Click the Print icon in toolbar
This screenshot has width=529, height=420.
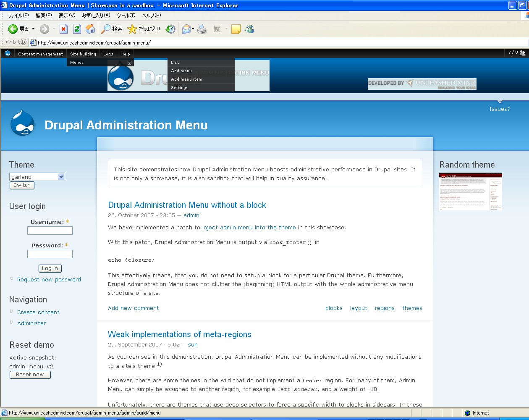[202, 29]
